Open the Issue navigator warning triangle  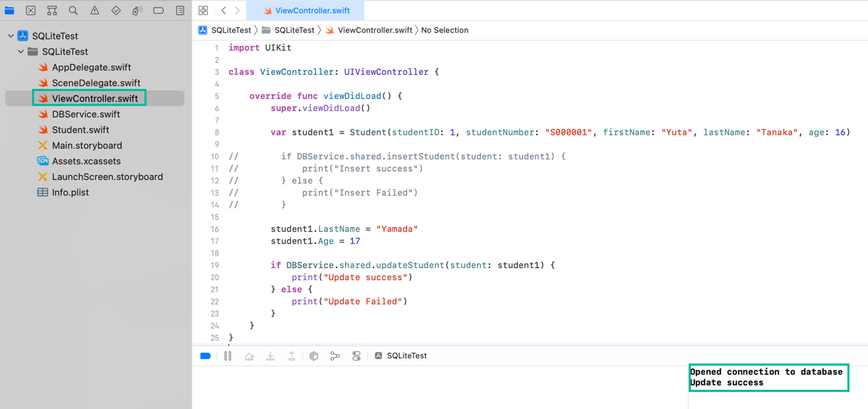click(95, 11)
